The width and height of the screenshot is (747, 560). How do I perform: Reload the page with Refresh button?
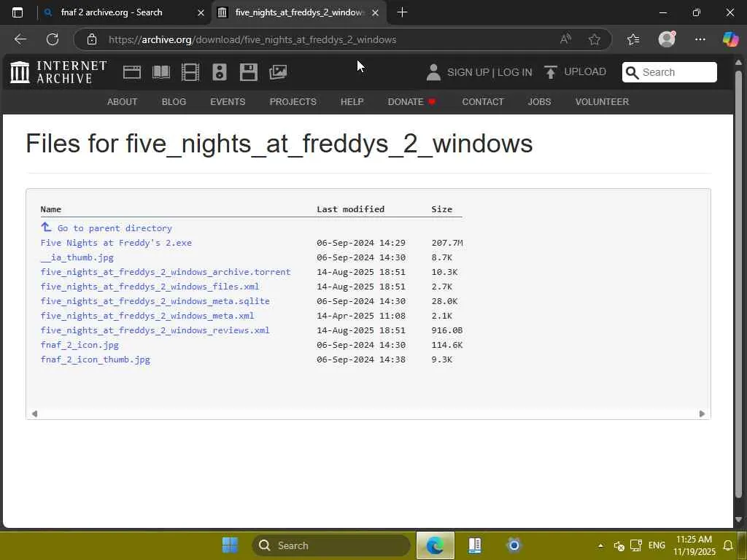click(x=53, y=39)
